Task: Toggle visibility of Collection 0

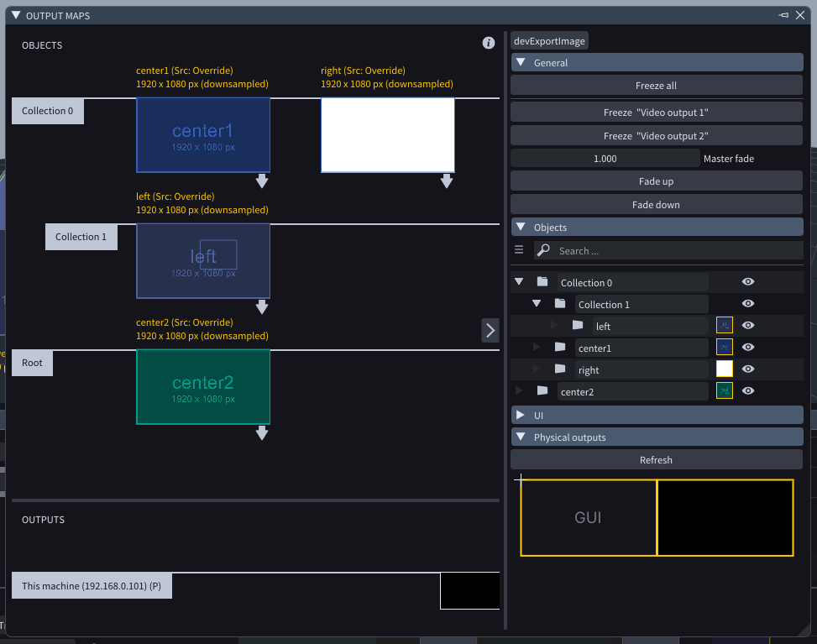Action: [748, 282]
